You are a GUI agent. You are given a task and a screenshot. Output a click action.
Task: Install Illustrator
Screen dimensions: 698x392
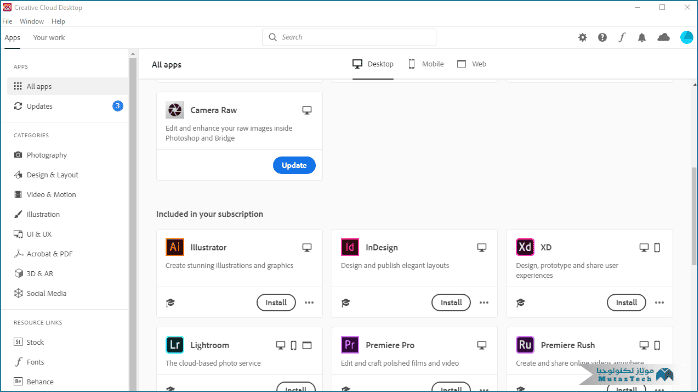(x=276, y=303)
